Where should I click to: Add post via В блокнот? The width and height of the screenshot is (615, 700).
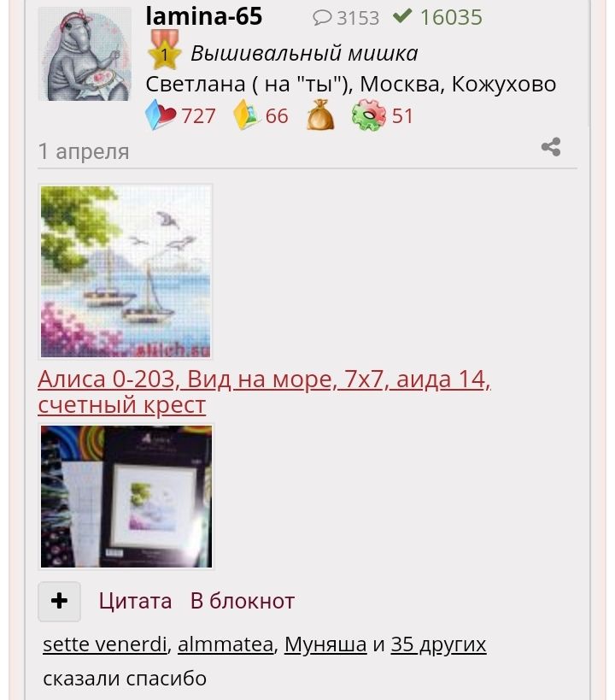point(243,601)
